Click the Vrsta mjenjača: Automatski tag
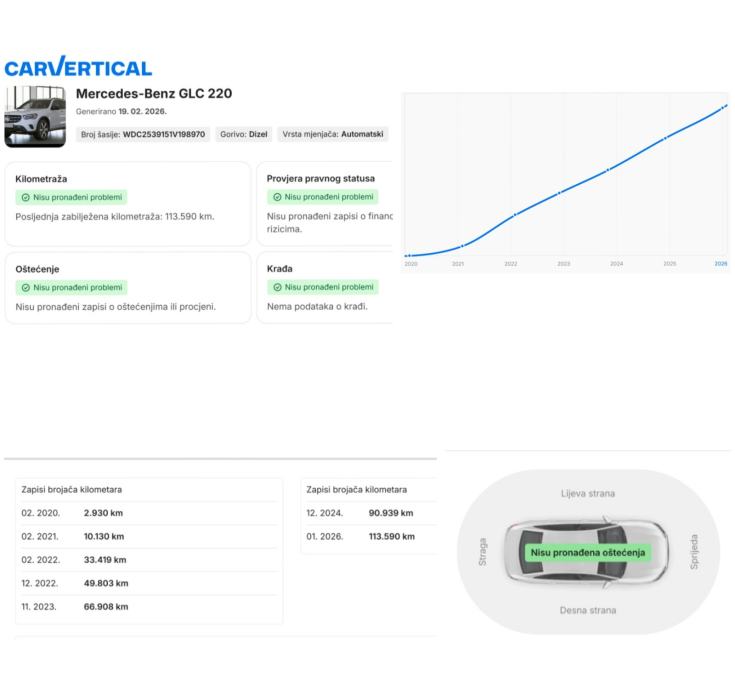Image resolution: width=735 pixels, height=690 pixels. [x=333, y=134]
